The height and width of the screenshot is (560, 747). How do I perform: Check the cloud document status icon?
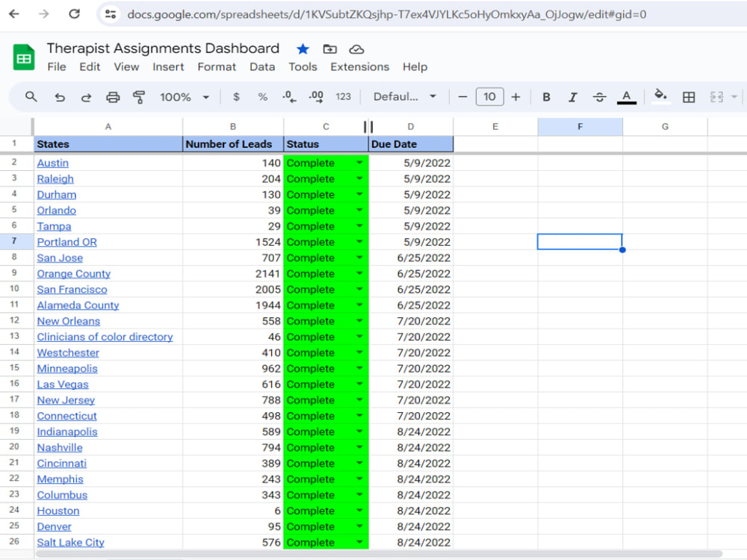tap(357, 49)
